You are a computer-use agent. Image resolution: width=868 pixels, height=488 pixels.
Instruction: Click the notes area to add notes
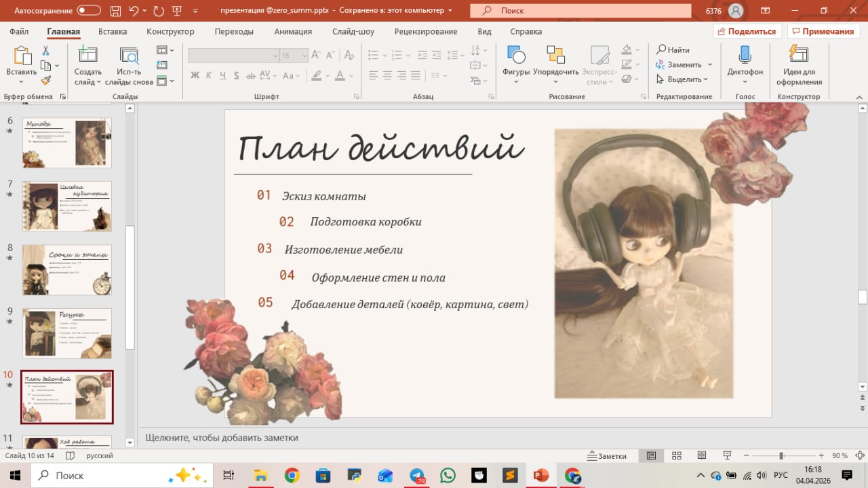pos(502,438)
